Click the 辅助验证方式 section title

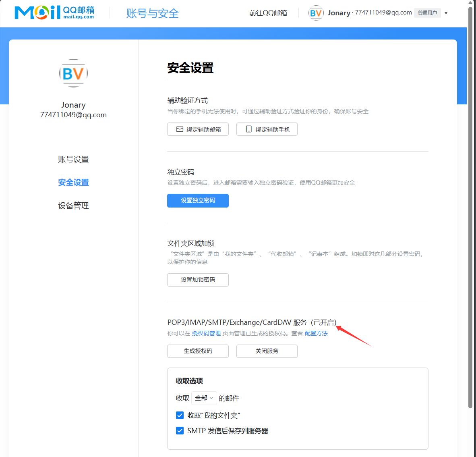pyautogui.click(x=188, y=100)
